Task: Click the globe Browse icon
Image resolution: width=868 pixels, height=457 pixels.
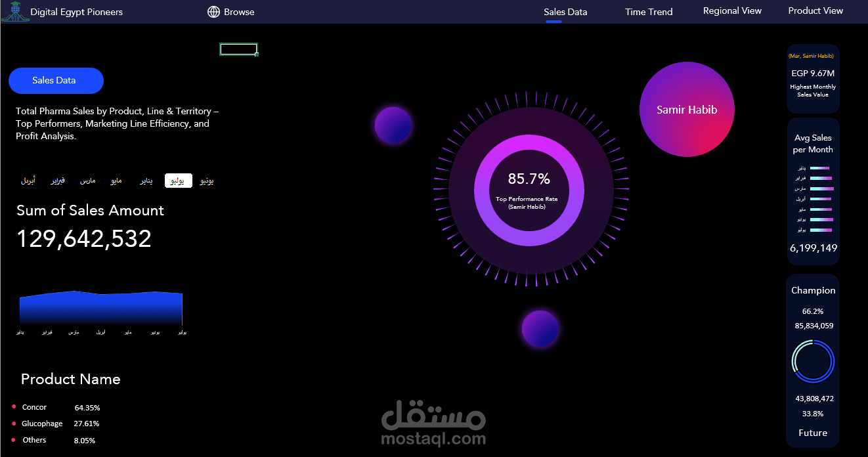Action: tap(213, 11)
